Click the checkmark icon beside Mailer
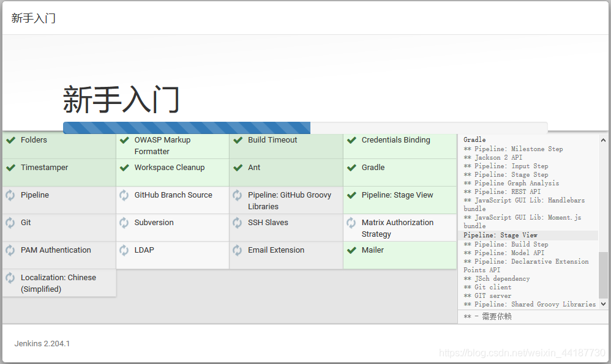This screenshot has height=364, width=611. [351, 250]
